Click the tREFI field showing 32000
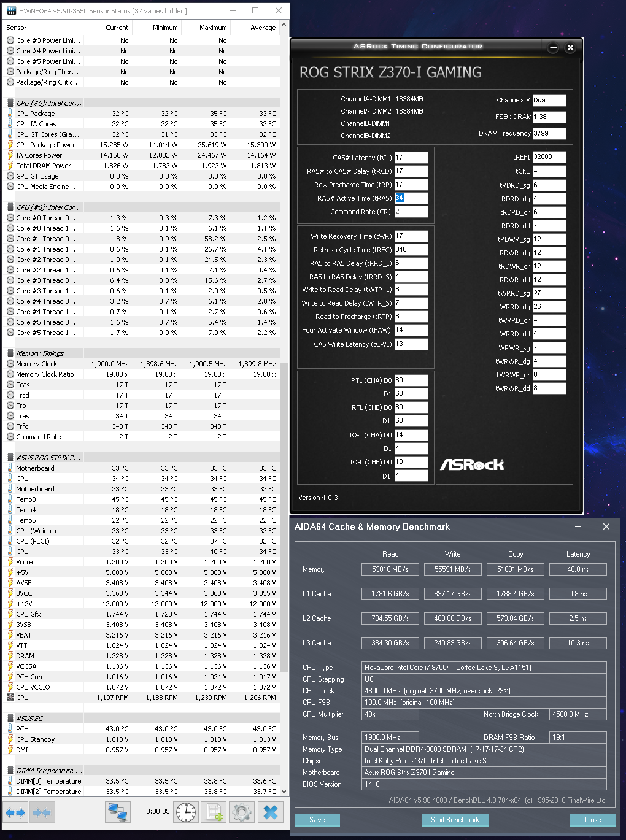The width and height of the screenshot is (626, 840). click(x=549, y=156)
